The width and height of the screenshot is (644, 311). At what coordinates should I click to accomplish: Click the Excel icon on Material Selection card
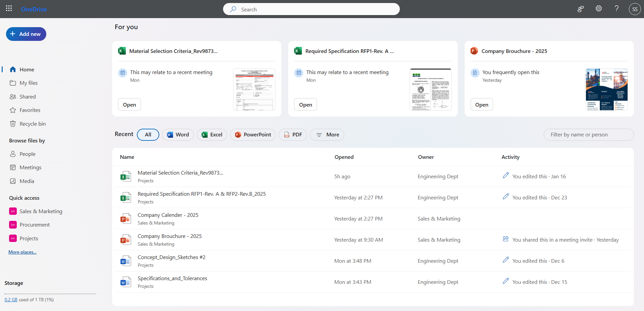click(122, 51)
